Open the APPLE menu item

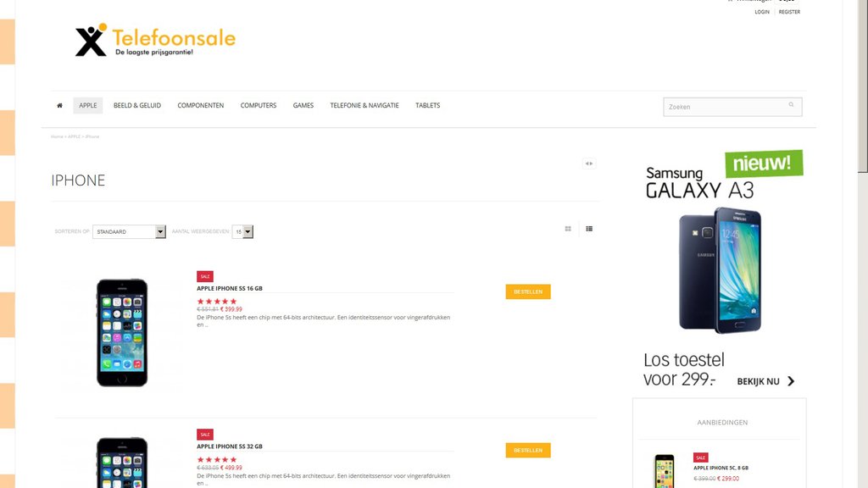coord(87,105)
